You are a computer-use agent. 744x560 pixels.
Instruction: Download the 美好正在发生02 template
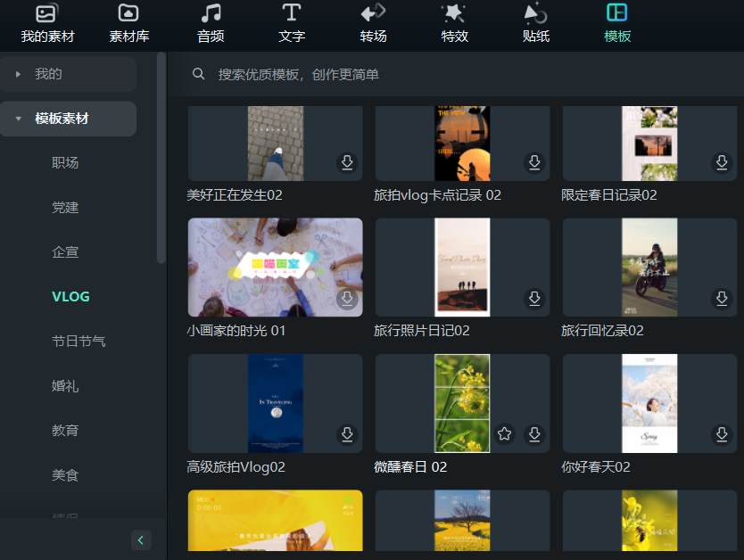pyautogui.click(x=347, y=163)
